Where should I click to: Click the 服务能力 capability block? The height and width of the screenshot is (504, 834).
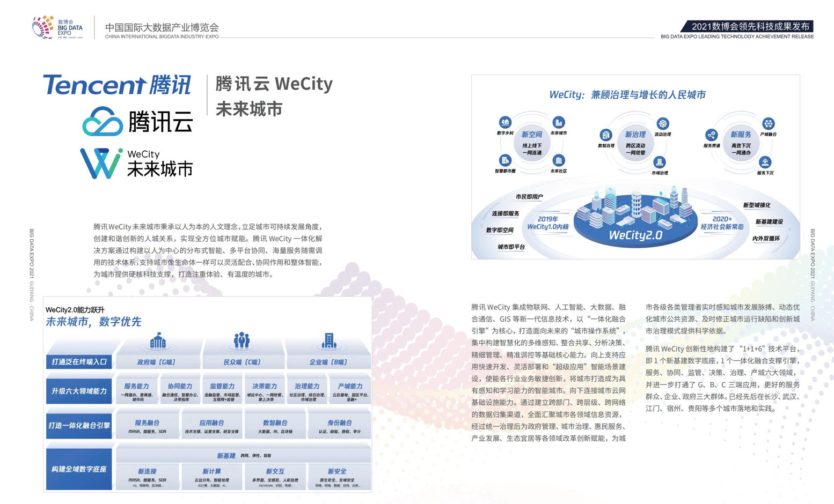pyautogui.click(x=136, y=391)
